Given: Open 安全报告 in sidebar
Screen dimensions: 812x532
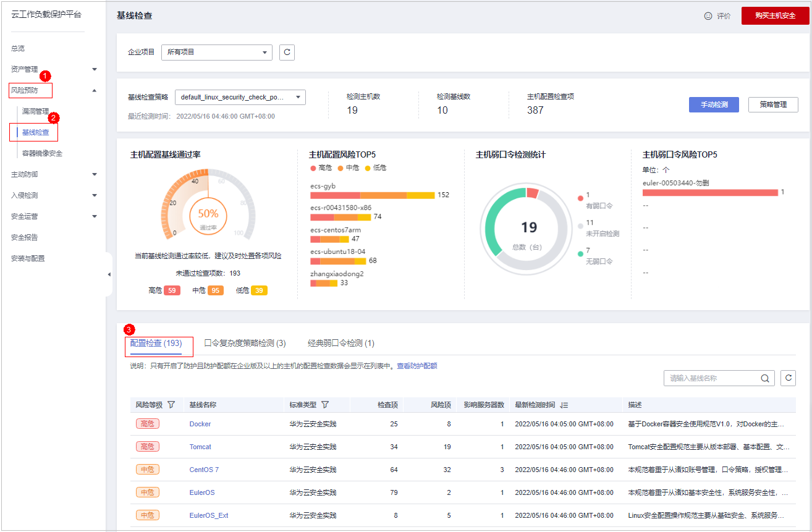Looking at the screenshot, I should (24, 237).
